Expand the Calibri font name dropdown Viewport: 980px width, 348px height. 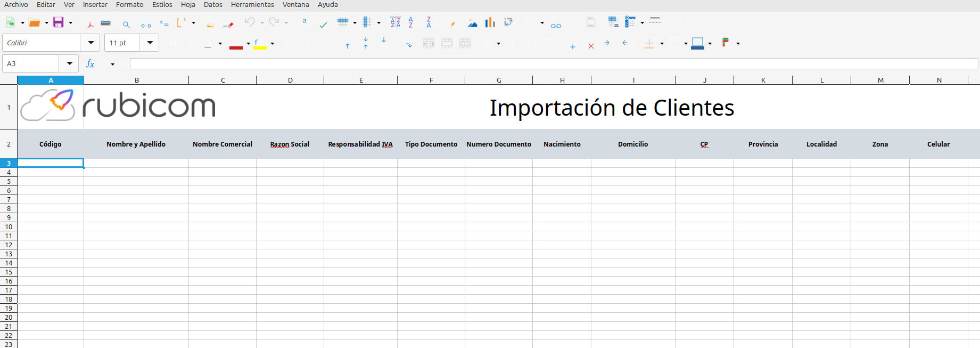click(x=90, y=43)
